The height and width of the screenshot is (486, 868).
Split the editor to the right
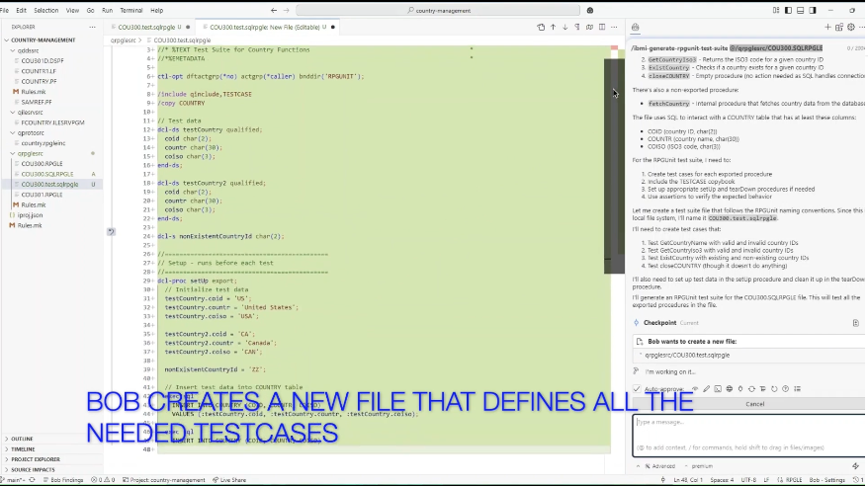click(x=602, y=27)
